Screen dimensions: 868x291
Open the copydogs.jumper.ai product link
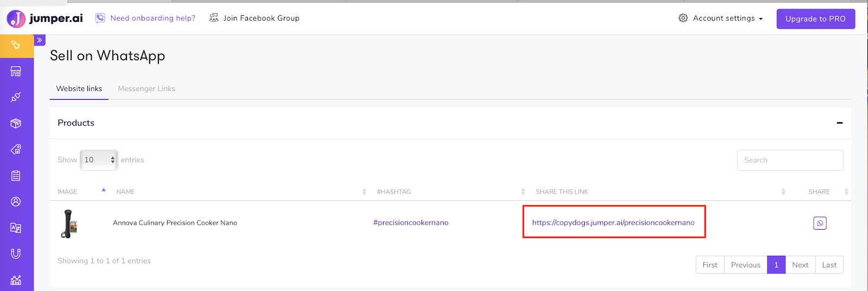click(613, 223)
